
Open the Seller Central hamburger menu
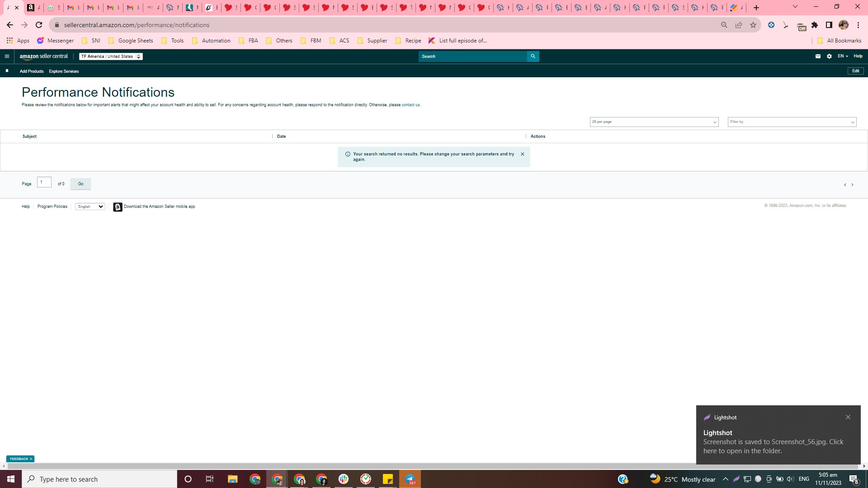7,56
